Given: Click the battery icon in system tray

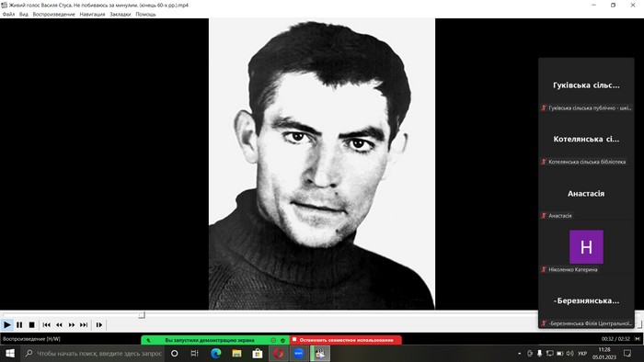Looking at the screenshot, I should coord(559,353).
